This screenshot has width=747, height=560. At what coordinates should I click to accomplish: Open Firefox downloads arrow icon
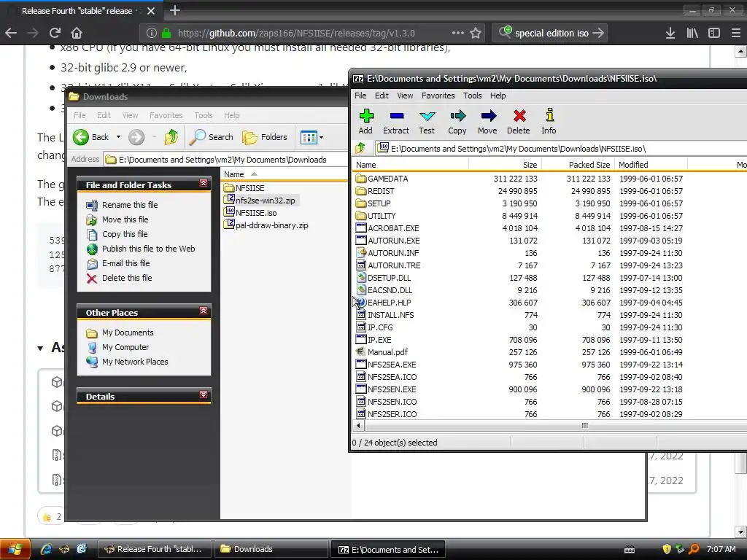coord(670,33)
